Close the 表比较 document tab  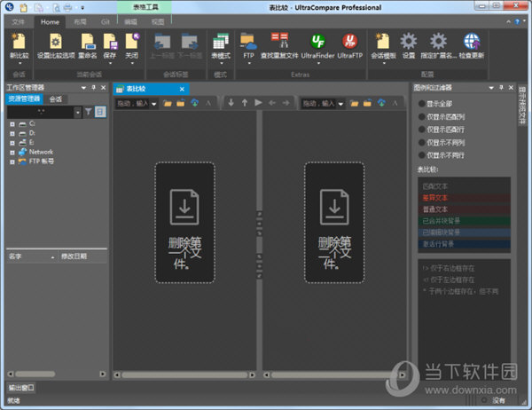click(182, 89)
